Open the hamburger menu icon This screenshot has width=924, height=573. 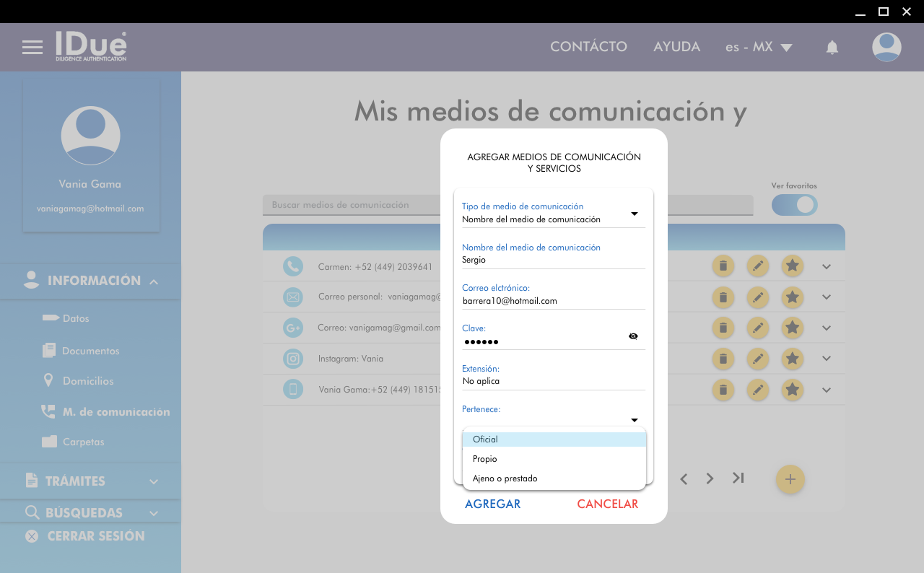(32, 48)
